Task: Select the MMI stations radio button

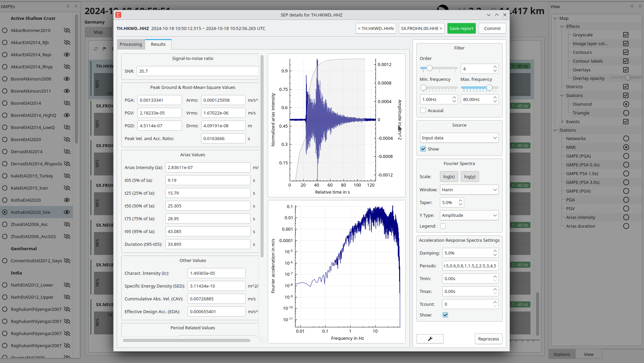Action: tap(626, 147)
